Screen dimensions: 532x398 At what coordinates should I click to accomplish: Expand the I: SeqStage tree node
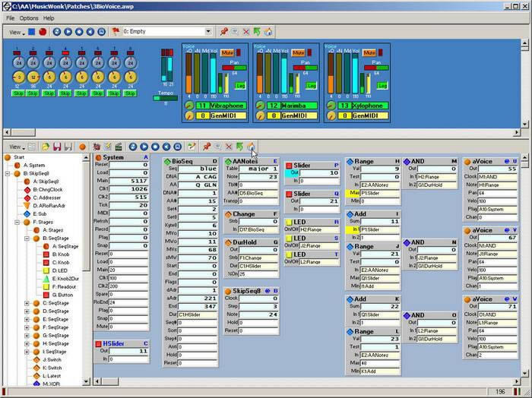[x=27, y=352]
